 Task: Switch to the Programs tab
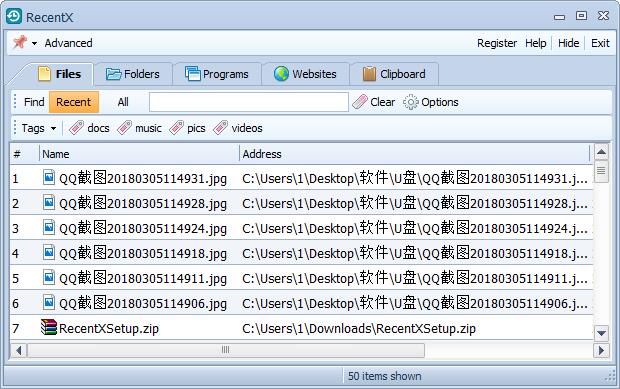tap(217, 74)
